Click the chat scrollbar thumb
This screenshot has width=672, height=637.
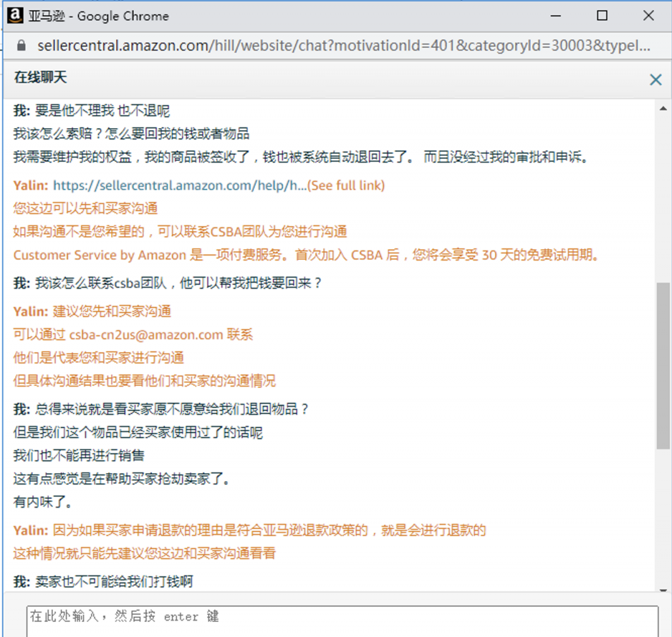(x=663, y=366)
